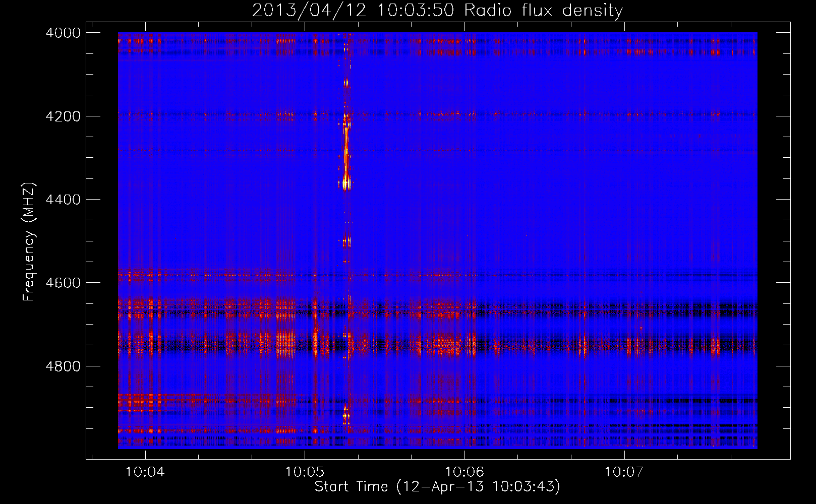Select the 4800 frequency axis label

(x=63, y=366)
